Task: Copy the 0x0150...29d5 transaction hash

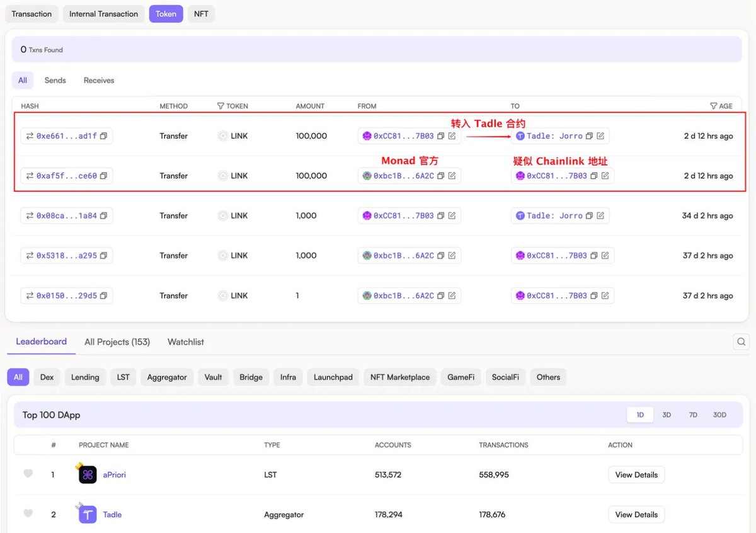Action: (x=104, y=295)
